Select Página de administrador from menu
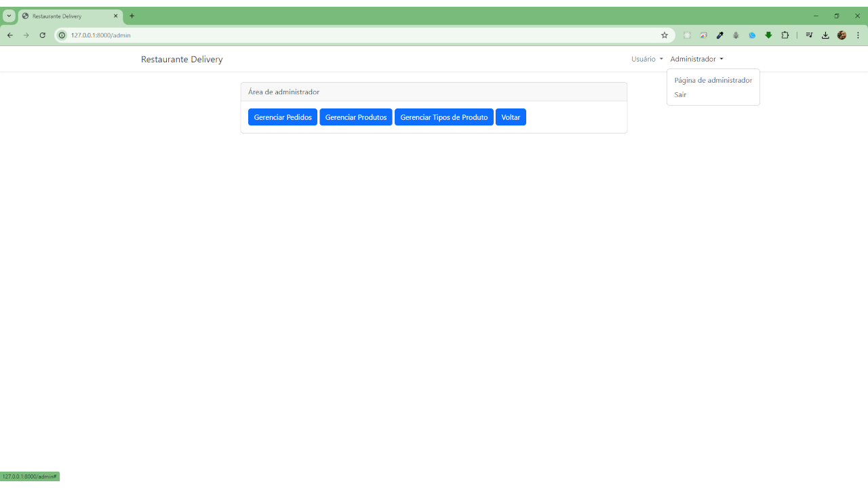The height and width of the screenshot is (488, 868). click(x=713, y=80)
